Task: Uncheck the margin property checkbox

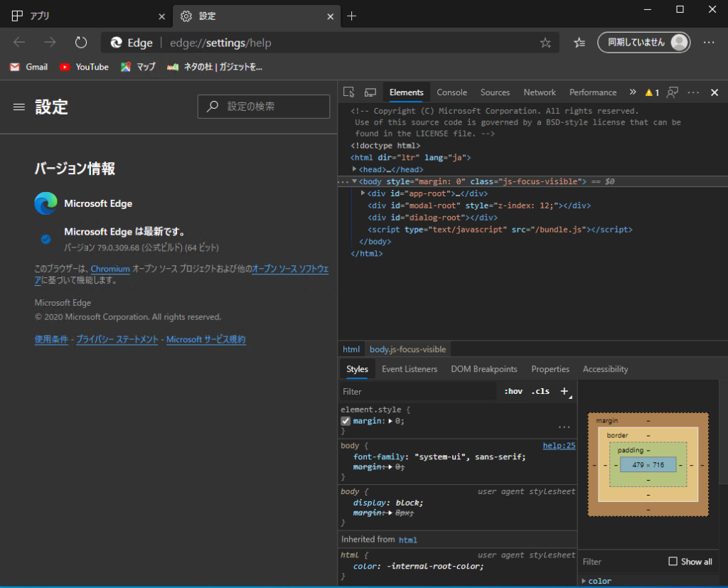Action: pos(346,421)
